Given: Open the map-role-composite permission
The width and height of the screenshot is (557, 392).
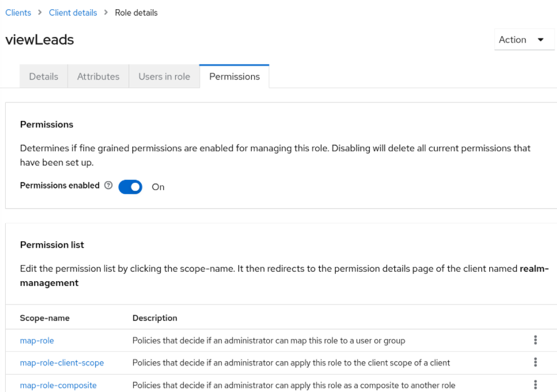Looking at the screenshot, I should pyautogui.click(x=58, y=385).
